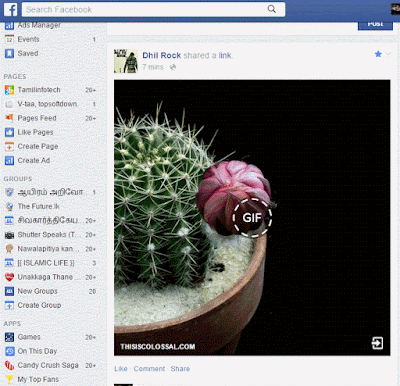Screen dimensions: 400x386
Task: Click the V-taa, topsoftdown page icon
Action: point(9,104)
